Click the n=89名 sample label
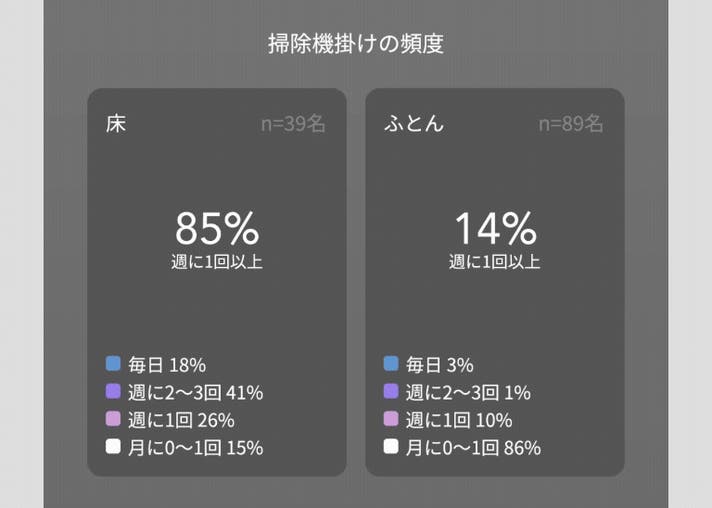The width and height of the screenshot is (712, 508). 571,123
